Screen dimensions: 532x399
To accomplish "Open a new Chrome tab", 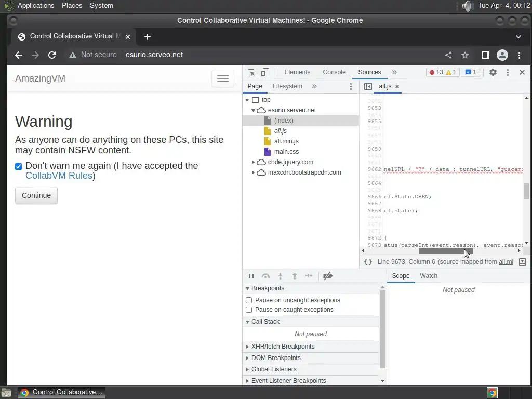I will pyautogui.click(x=147, y=37).
